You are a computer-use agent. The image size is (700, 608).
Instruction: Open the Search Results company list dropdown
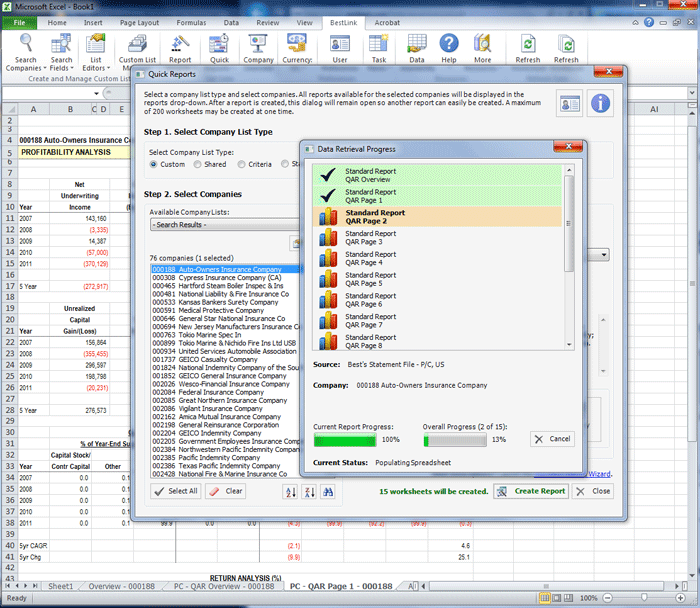click(225, 225)
